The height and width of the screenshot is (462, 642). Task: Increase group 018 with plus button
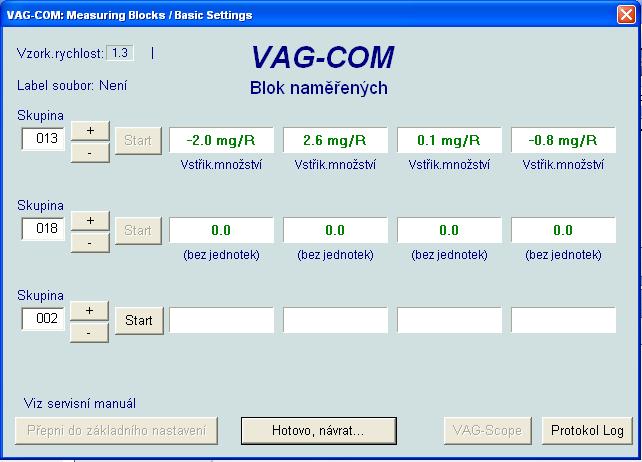tap(90, 221)
